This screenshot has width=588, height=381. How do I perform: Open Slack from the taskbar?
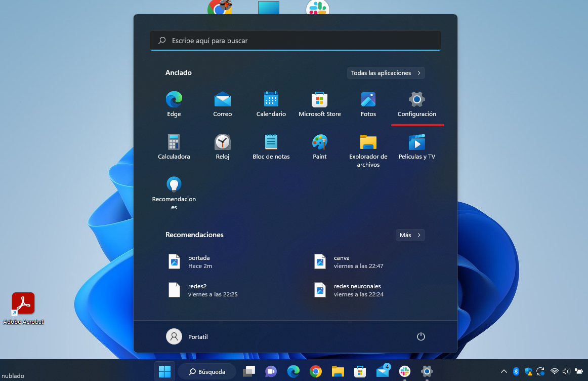click(x=405, y=371)
